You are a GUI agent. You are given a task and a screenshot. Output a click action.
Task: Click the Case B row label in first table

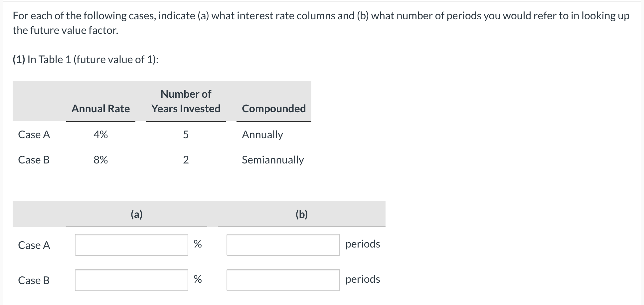coord(33,160)
